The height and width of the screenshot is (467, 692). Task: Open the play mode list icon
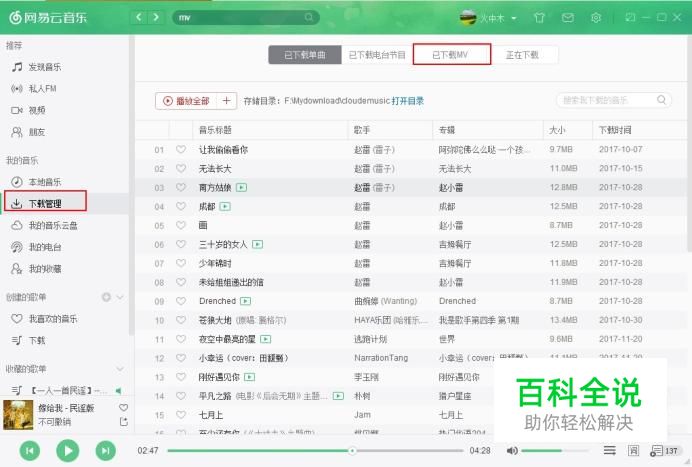609,451
